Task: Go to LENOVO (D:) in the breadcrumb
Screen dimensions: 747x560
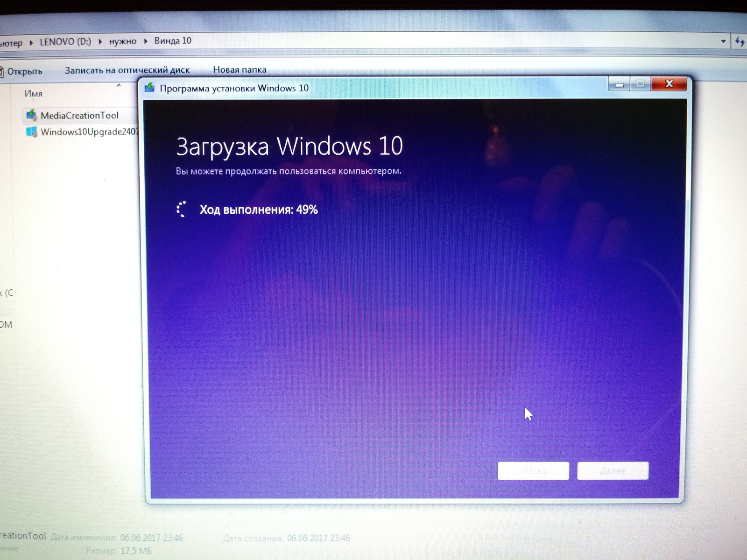Action: coord(65,42)
